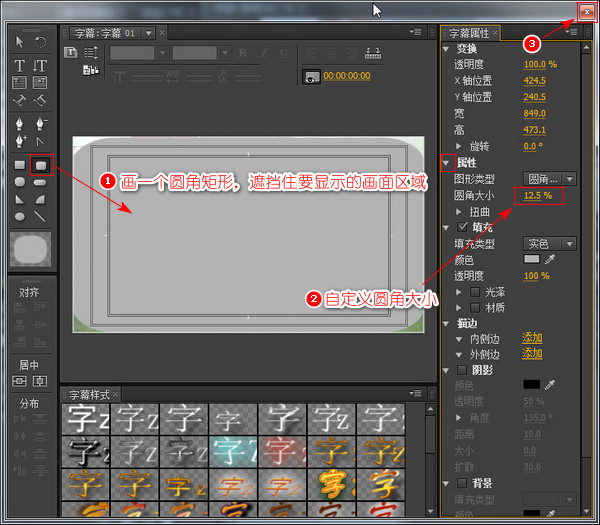Viewport: 600px width, 525px height.
Task: Pick the horizontal Type tool
Action: click(x=20, y=65)
